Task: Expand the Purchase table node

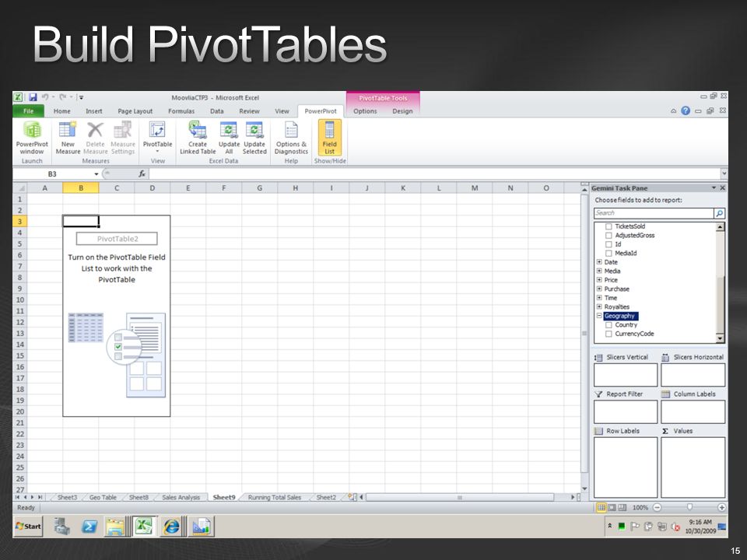Action: tap(599, 289)
